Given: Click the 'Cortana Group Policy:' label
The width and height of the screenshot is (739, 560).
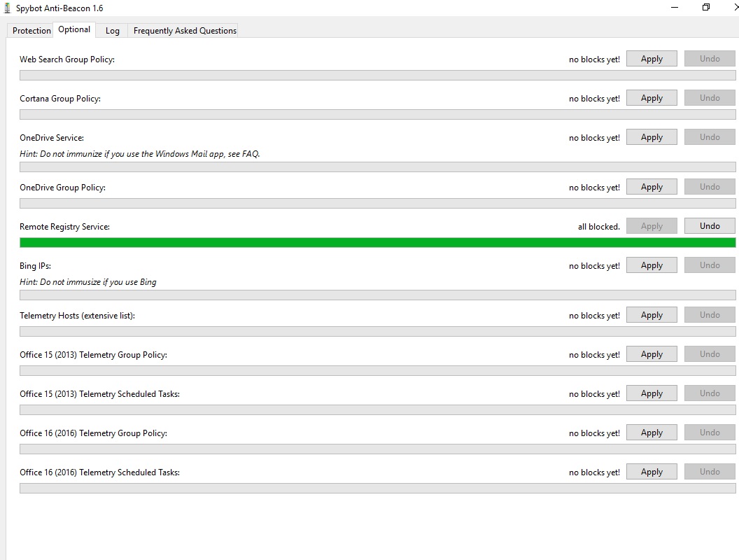Looking at the screenshot, I should pos(60,99).
